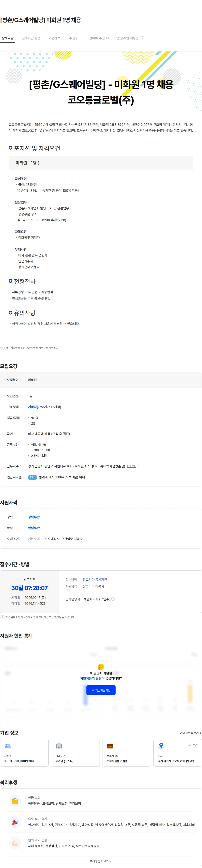
Task: Click the 4호선 subway line badge
Action: click(x=32, y=477)
